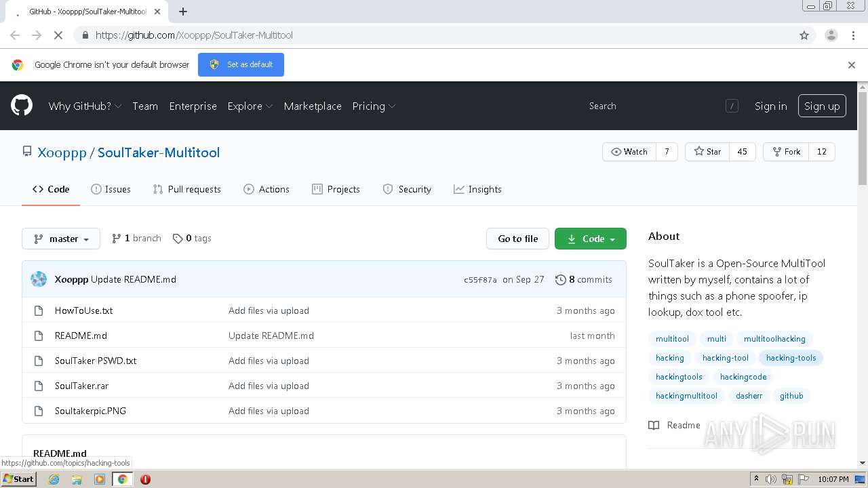Viewport: 868px width, 488px height.
Task: Open the master branch selector
Action: (x=61, y=239)
